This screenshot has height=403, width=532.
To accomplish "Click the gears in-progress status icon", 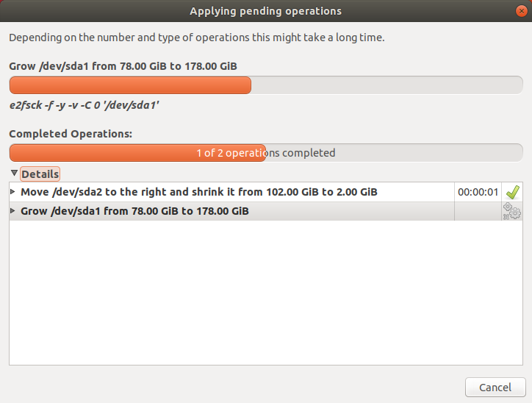I will [512, 212].
